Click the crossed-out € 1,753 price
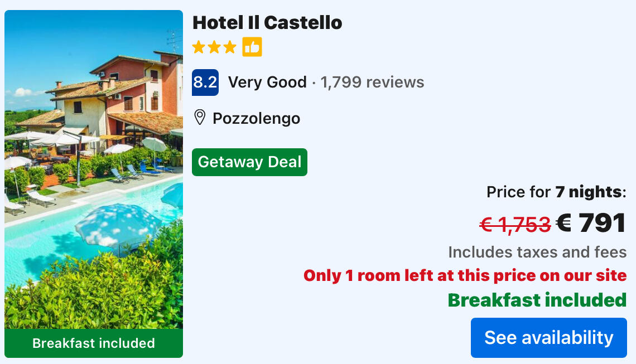The width and height of the screenshot is (636, 364). click(515, 224)
